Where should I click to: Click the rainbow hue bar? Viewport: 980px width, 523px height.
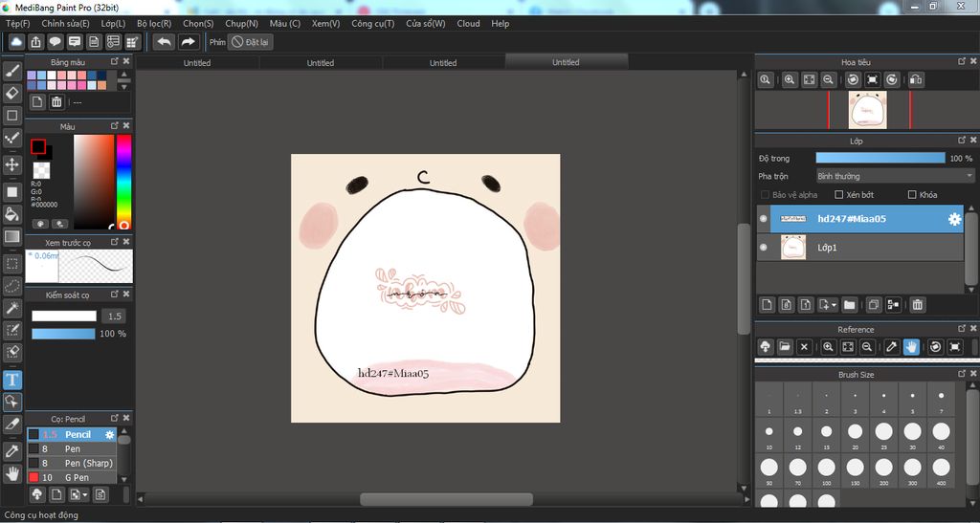123,182
